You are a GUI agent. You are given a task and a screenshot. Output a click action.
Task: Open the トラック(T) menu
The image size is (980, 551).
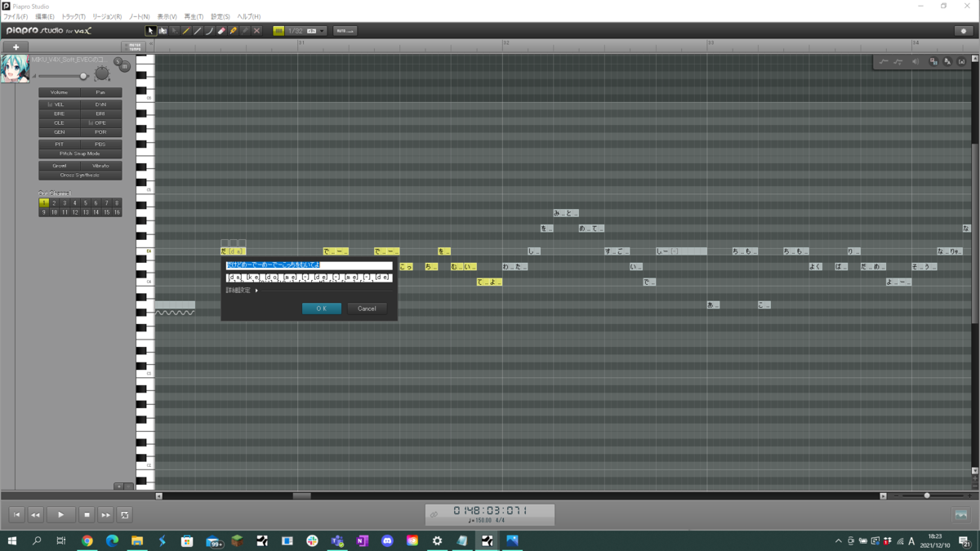click(x=73, y=16)
